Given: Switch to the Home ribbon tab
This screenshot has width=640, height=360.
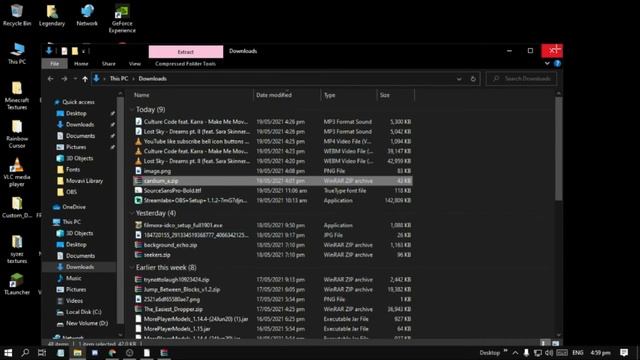Looking at the screenshot, I should (x=81, y=64).
